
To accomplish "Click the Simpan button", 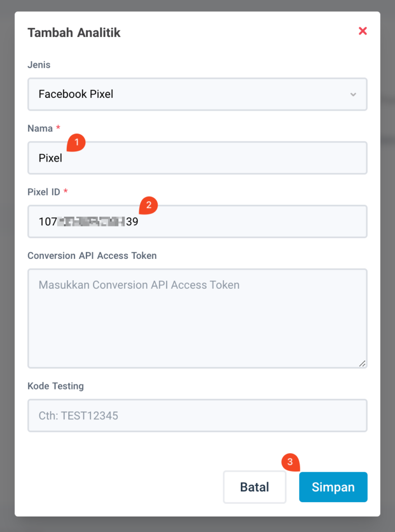I will coord(333,487).
